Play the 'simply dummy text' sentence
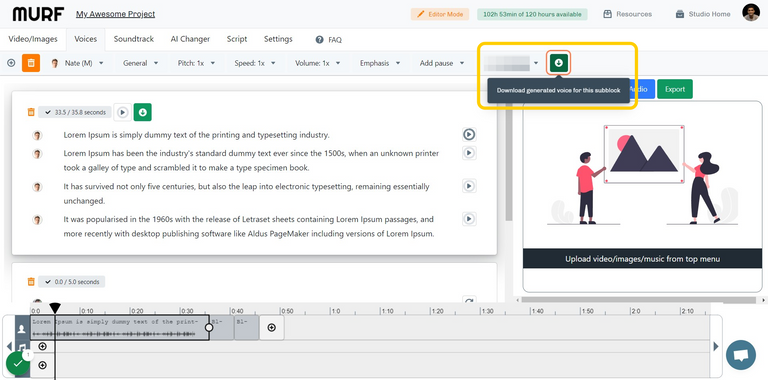 (x=469, y=134)
